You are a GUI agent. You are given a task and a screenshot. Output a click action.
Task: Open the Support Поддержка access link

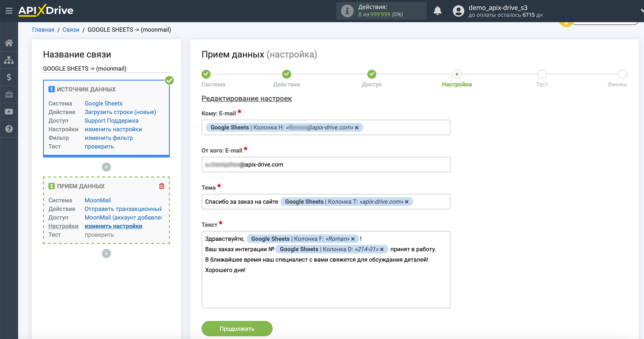click(x=111, y=121)
